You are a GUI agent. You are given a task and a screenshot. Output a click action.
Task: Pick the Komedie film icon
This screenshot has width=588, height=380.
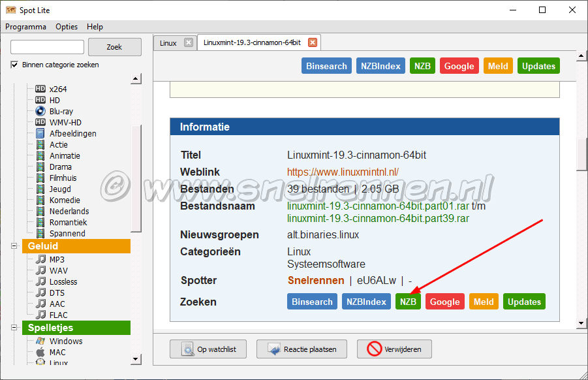click(40, 200)
